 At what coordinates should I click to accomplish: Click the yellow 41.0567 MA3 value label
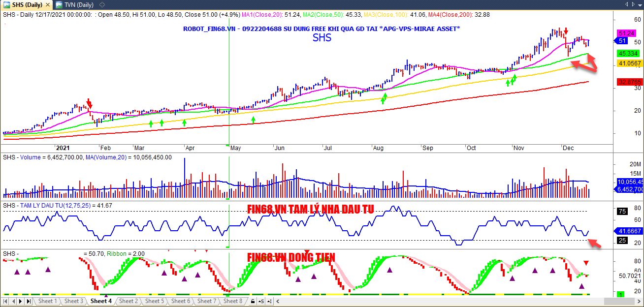629,63
